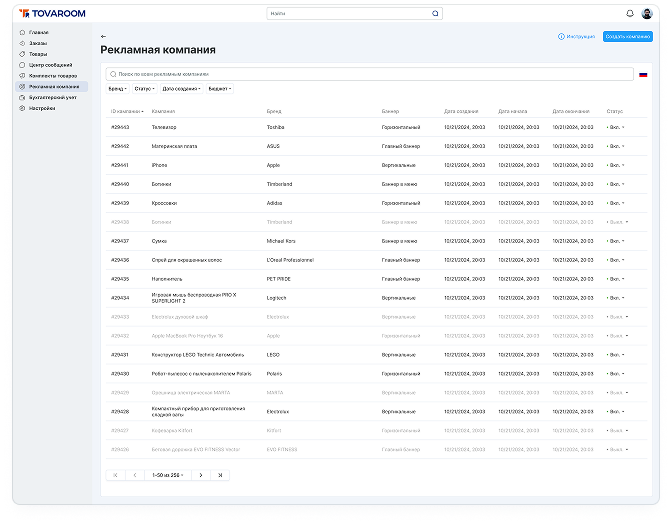Screen dimensions: 672x525
Task: Go to next page of pagination
Action: (x=201, y=475)
